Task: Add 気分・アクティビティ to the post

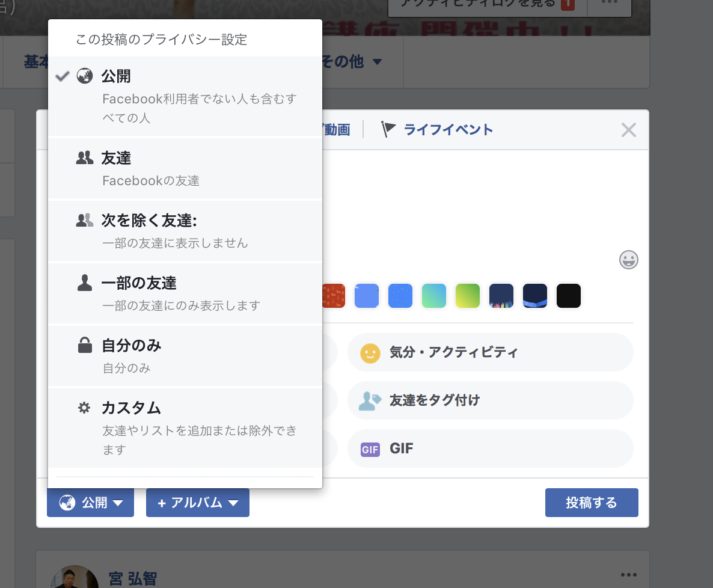Action: pos(490,352)
